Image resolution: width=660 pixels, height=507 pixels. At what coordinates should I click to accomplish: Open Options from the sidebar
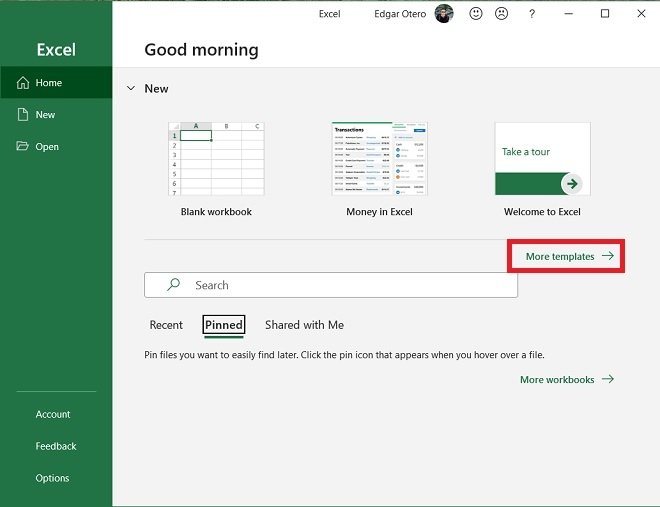pos(52,478)
